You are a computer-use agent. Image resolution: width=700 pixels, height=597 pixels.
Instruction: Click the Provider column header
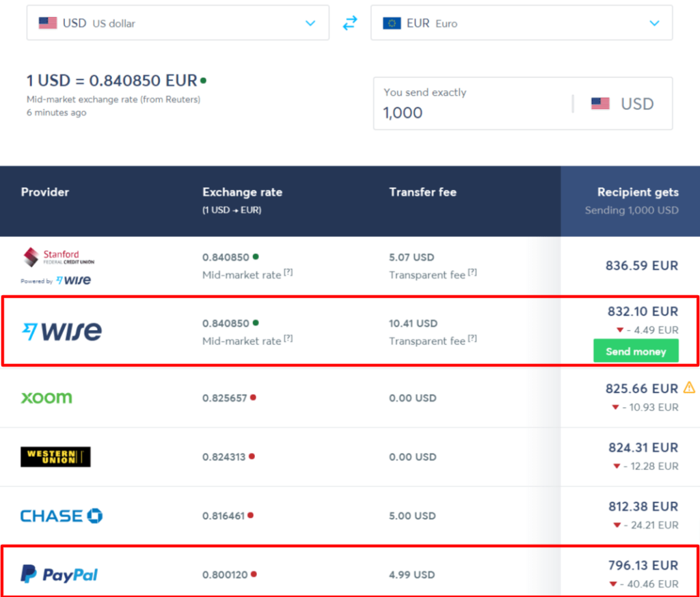tap(45, 193)
